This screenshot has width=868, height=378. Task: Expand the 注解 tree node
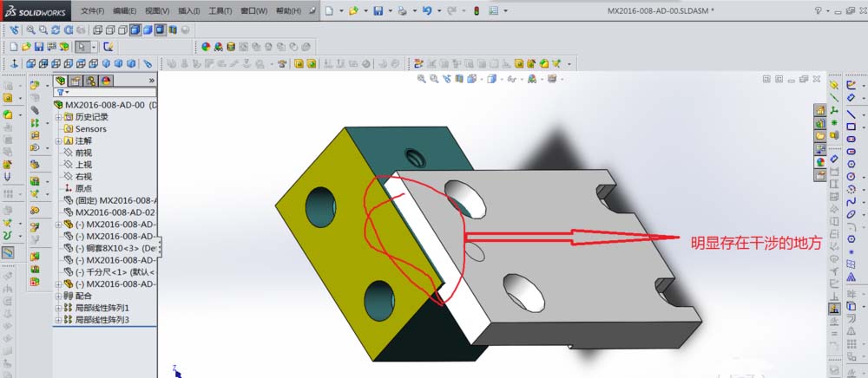[58, 141]
